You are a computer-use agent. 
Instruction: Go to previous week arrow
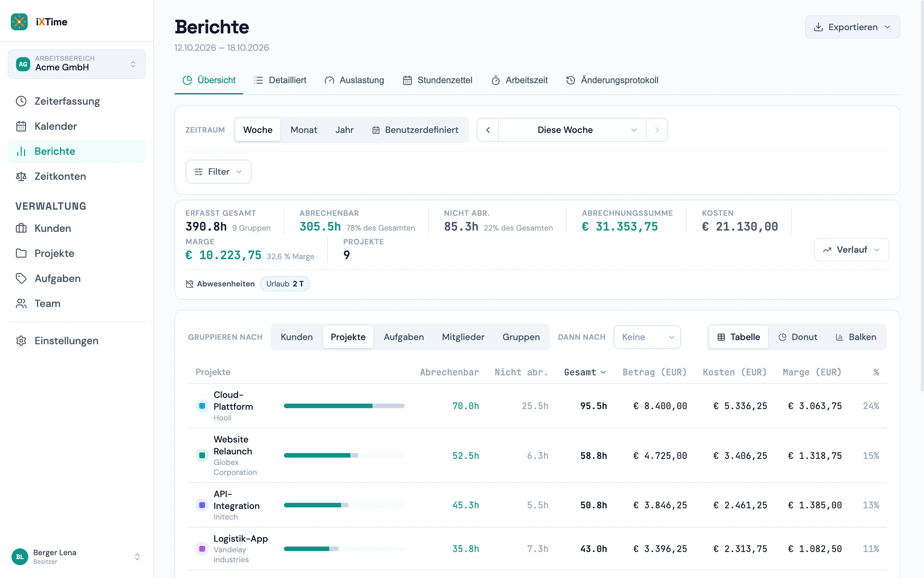(x=488, y=130)
